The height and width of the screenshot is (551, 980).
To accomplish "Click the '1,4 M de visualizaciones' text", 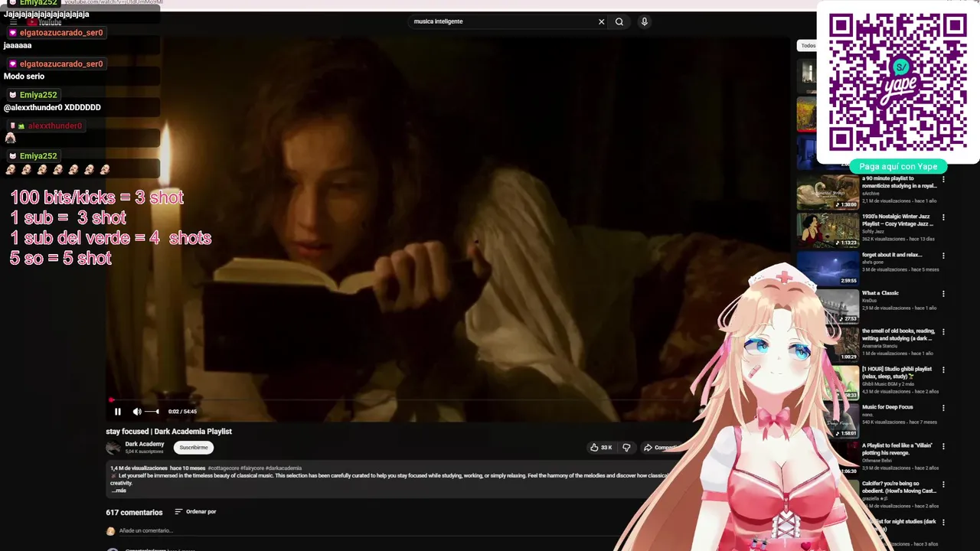I will (x=139, y=468).
